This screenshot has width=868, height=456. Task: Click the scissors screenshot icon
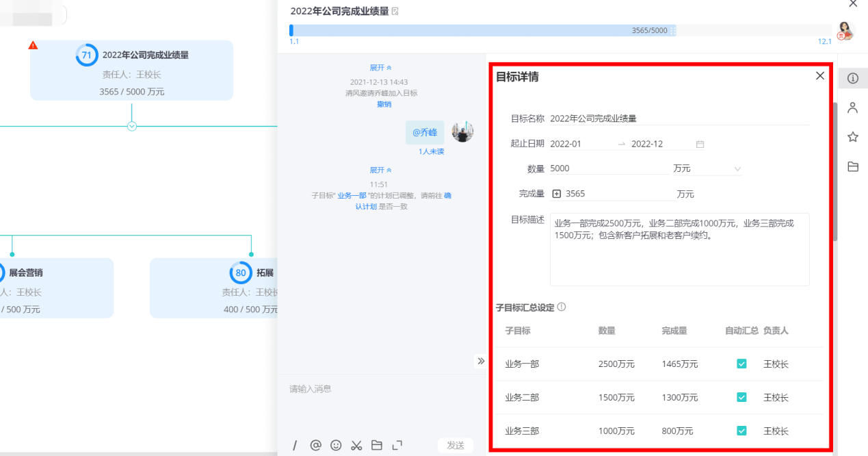coord(356,445)
